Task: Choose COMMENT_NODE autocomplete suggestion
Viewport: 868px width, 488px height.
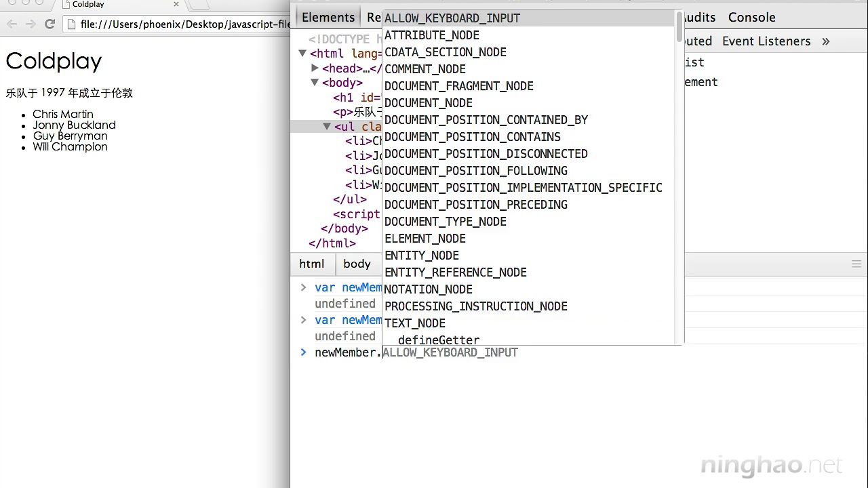Action: (x=529, y=69)
